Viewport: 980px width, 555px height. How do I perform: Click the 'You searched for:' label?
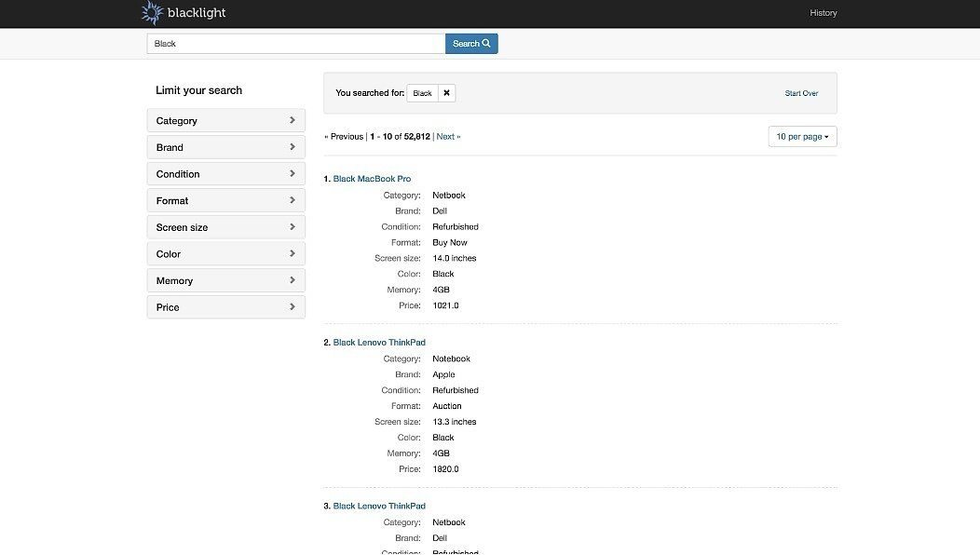(370, 93)
